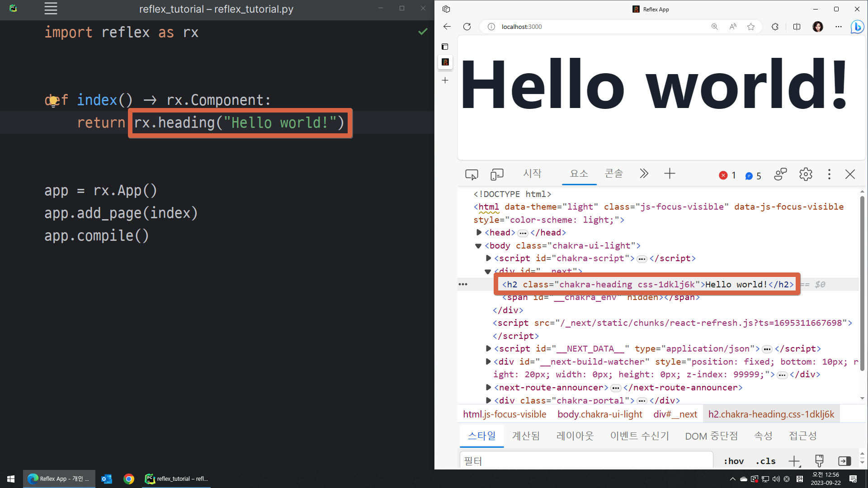The width and height of the screenshot is (868, 488).
Task: Open PyCharm main hamburger menu
Action: point(51,9)
